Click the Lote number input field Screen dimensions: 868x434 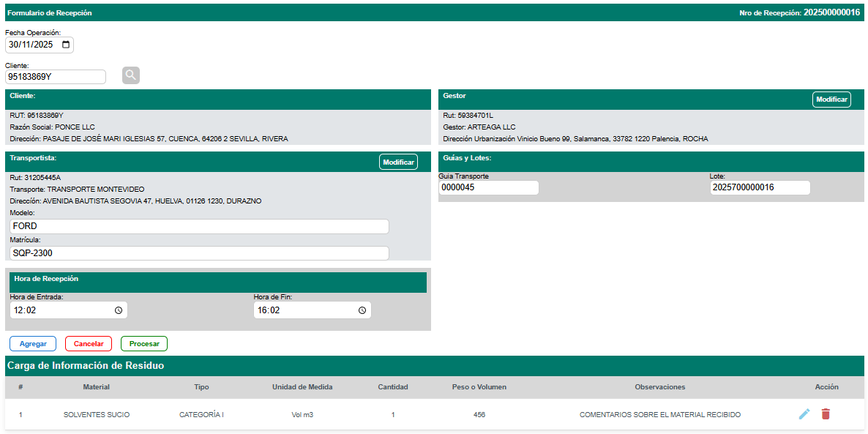coord(760,188)
